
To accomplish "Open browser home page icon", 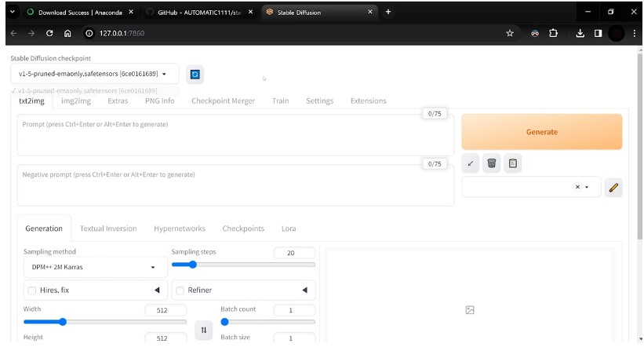I will tap(67, 33).
